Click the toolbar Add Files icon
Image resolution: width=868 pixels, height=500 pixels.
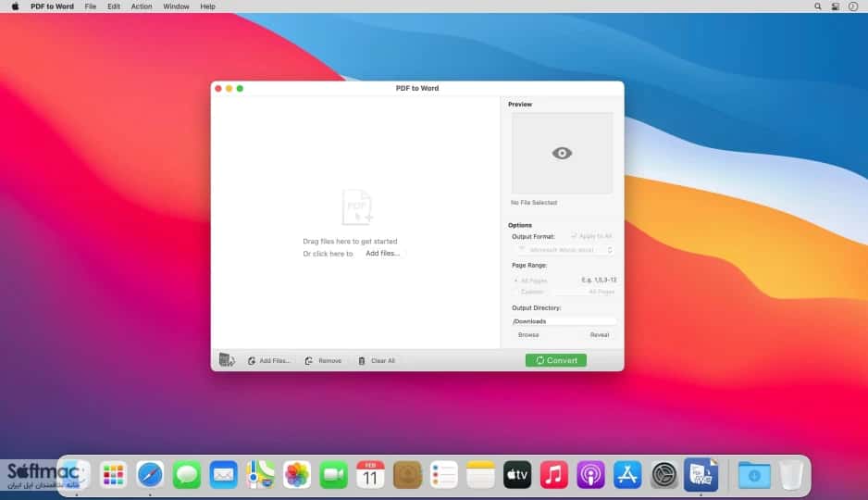point(252,360)
